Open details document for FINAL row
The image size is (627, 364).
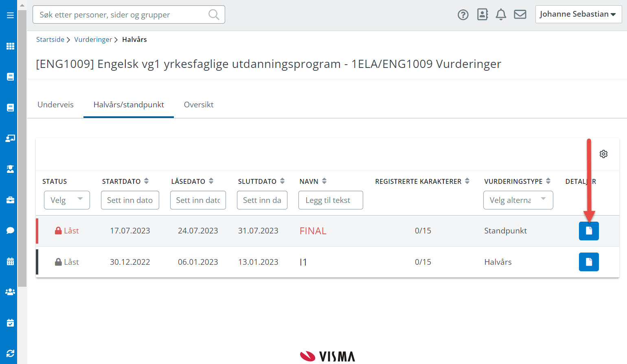pyautogui.click(x=589, y=231)
